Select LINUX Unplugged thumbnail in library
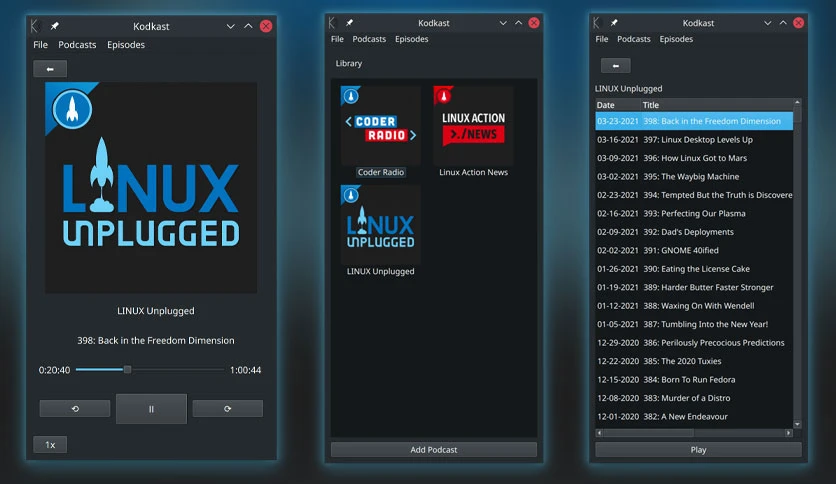This screenshot has height=484, width=836. pos(381,225)
